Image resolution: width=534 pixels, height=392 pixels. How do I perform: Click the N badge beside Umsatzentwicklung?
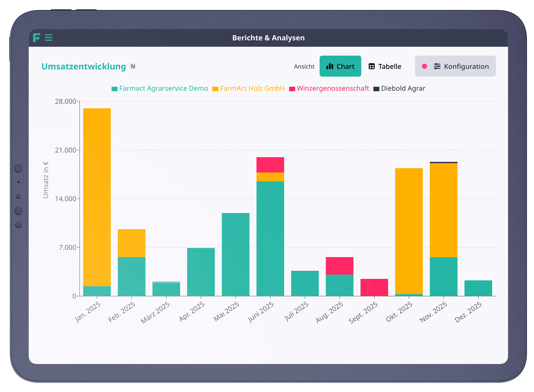click(x=133, y=66)
